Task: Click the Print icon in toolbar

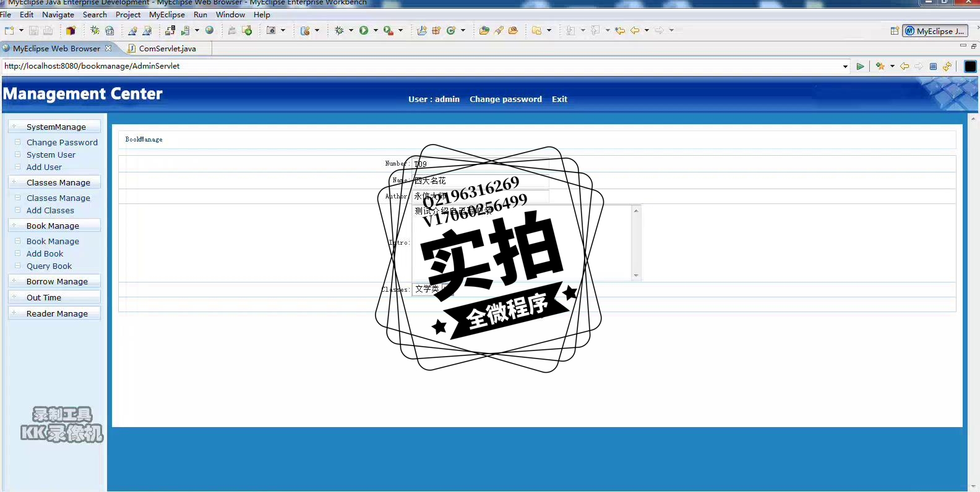Action: click(x=48, y=30)
